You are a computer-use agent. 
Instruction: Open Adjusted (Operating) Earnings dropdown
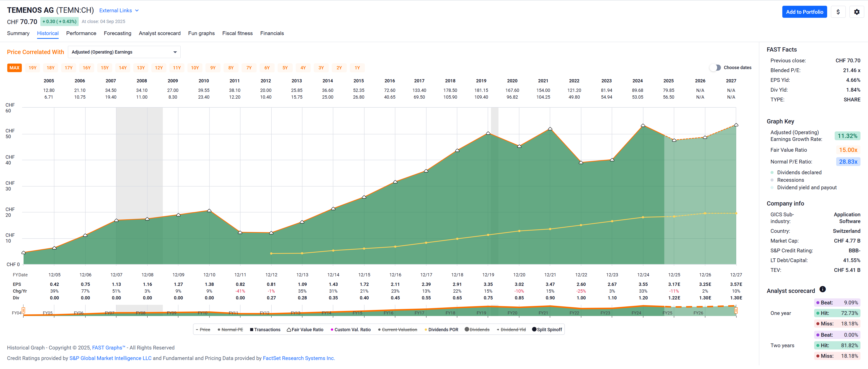(x=124, y=52)
